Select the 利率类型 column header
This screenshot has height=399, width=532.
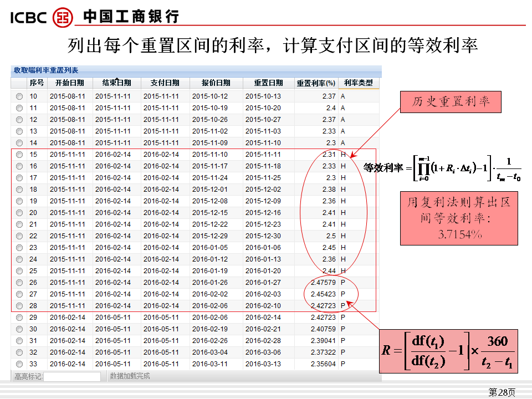click(x=358, y=83)
